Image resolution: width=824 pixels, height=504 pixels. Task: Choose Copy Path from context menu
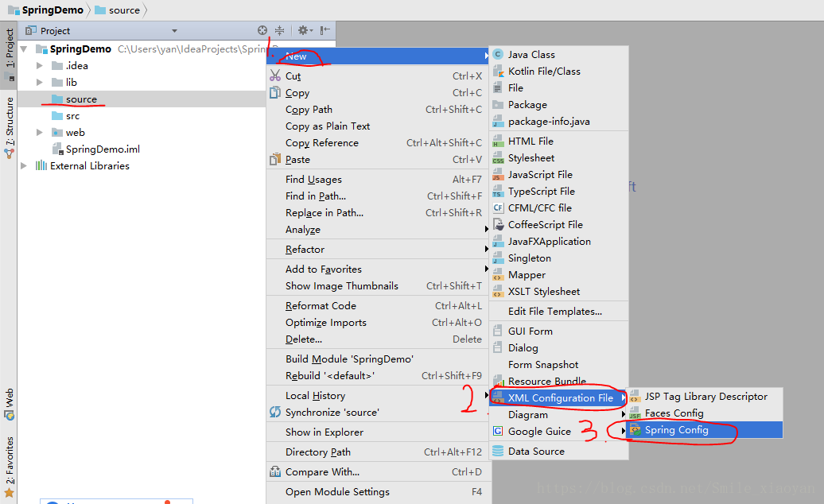click(x=377, y=109)
